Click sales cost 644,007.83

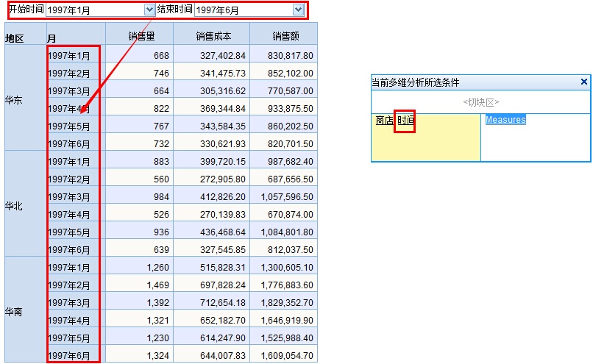tap(223, 356)
